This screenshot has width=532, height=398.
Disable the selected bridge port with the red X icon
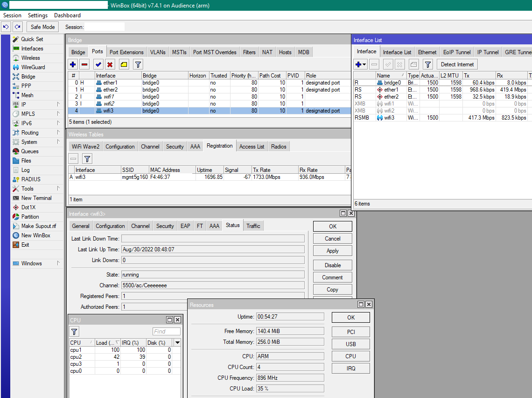110,64
